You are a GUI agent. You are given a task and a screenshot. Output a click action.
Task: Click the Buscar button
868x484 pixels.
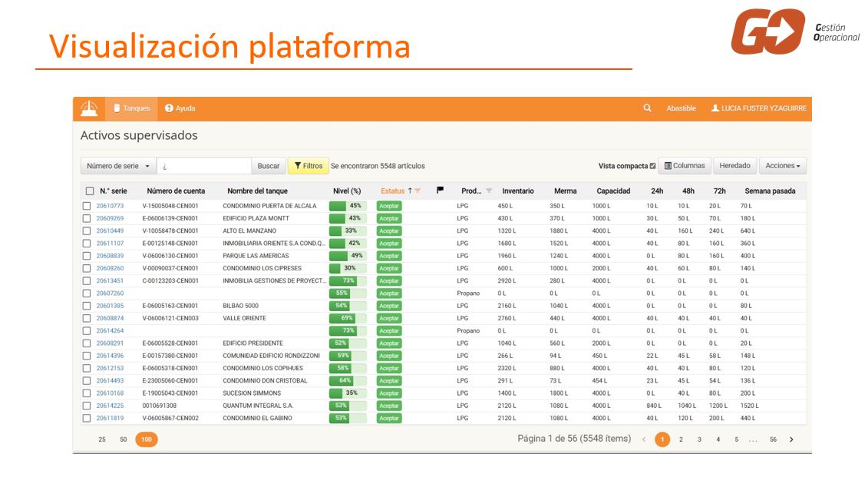point(269,166)
